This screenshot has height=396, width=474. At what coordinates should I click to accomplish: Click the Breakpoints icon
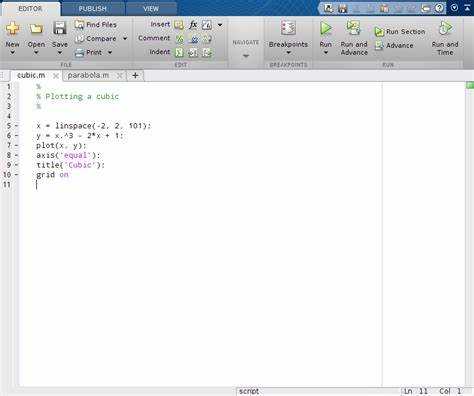[x=288, y=28]
